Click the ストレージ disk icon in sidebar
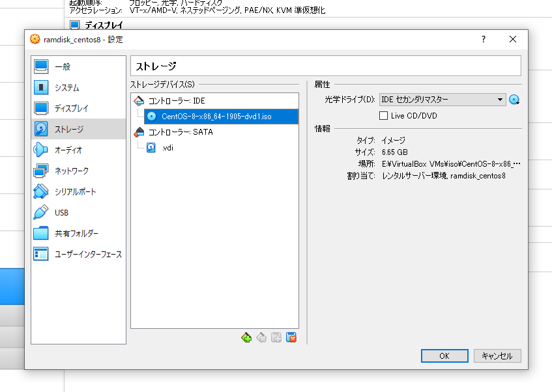Image resolution: width=552 pixels, height=392 pixels. tap(41, 129)
